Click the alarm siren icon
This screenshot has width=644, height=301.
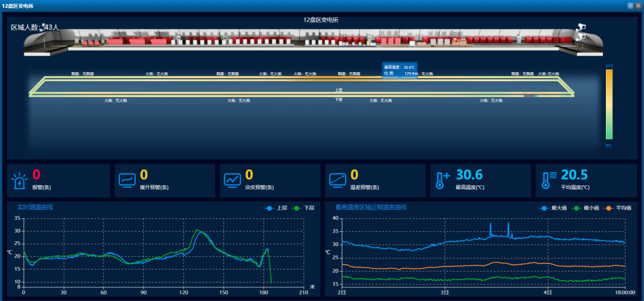point(19,181)
